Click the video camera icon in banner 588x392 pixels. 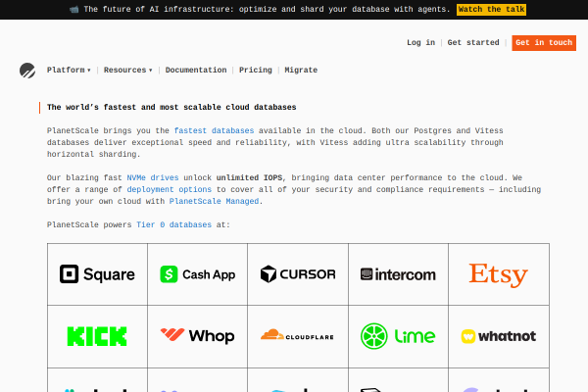pyautogui.click(x=74, y=10)
